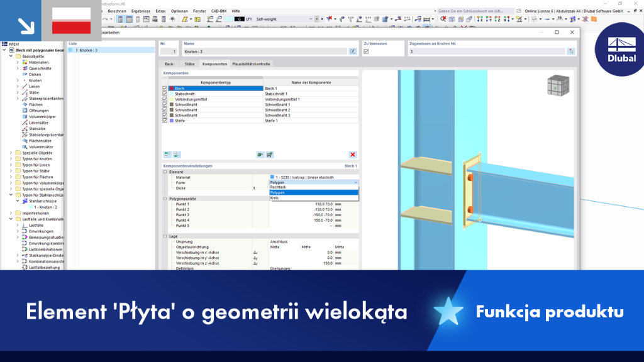Collapse the Polygonpunkte section
644x362 pixels.
(165, 199)
